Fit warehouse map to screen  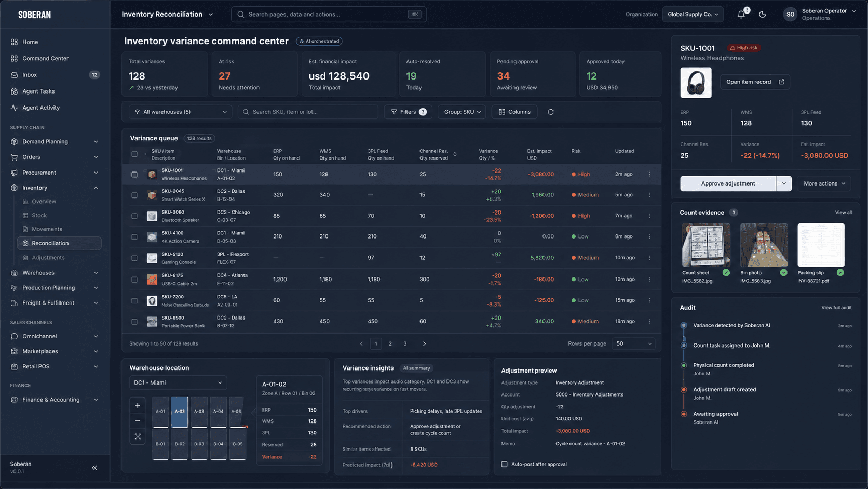(138, 437)
